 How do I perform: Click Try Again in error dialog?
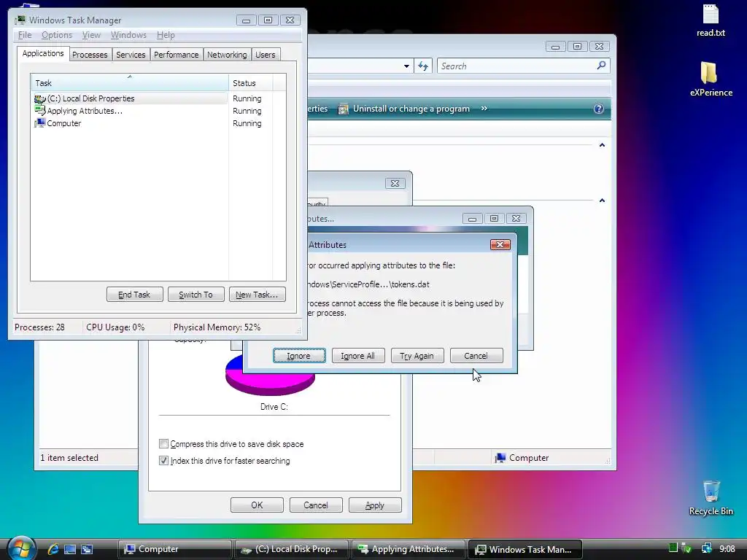click(x=417, y=355)
